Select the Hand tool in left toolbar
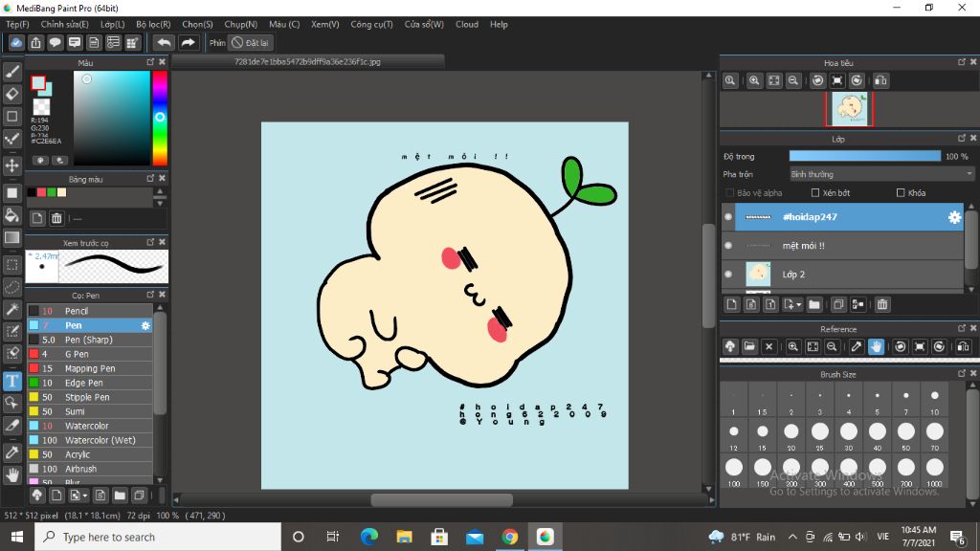 click(11, 474)
